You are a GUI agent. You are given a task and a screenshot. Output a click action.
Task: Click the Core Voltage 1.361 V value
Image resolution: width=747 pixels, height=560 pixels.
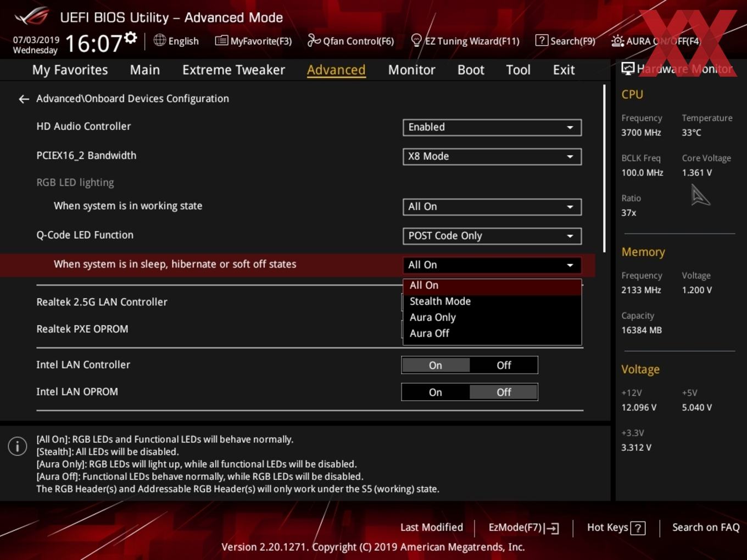point(697,172)
